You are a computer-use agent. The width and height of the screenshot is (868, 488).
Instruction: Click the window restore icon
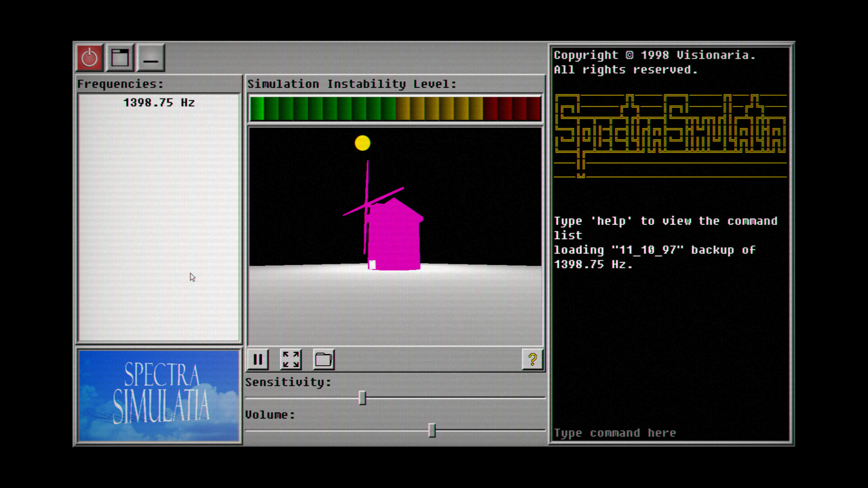pos(119,57)
